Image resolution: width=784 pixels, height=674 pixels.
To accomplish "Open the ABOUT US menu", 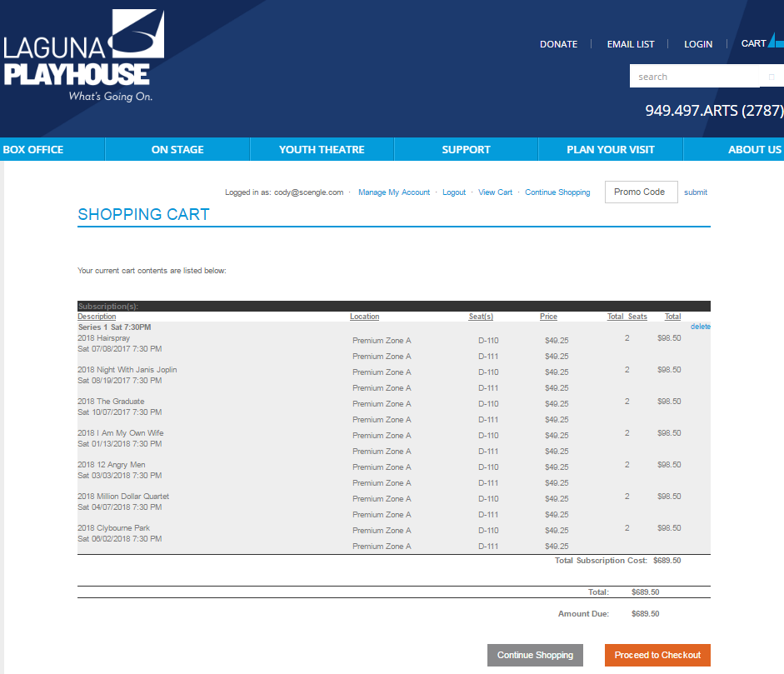I will pyautogui.click(x=754, y=149).
